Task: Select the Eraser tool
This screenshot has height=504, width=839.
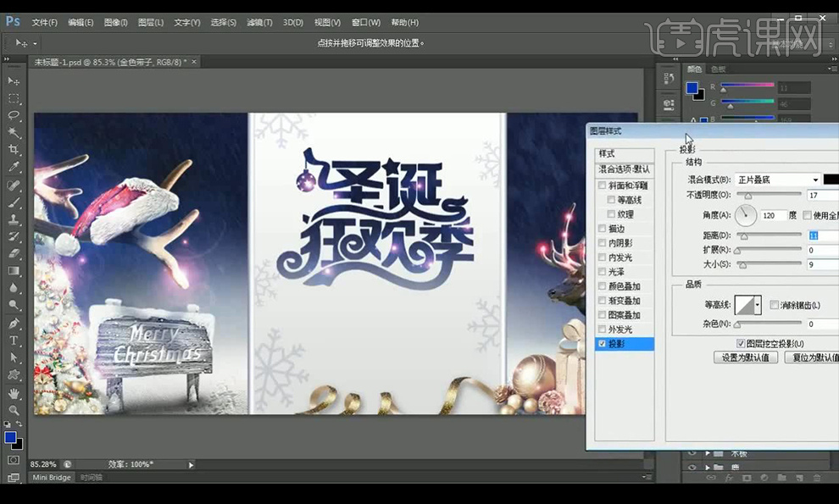Action: pyautogui.click(x=14, y=253)
